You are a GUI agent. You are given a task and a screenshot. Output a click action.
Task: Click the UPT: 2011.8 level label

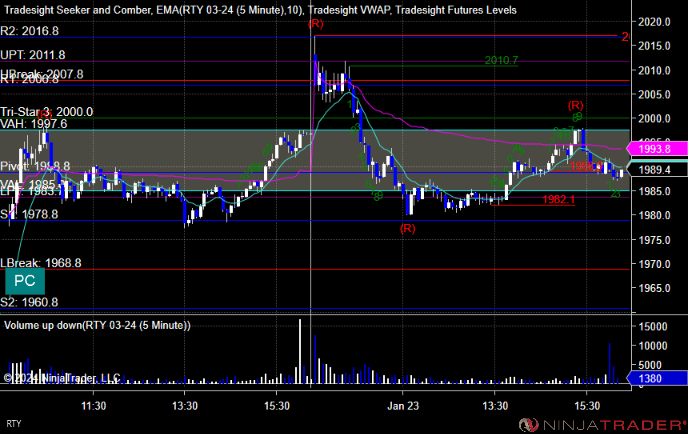pyautogui.click(x=33, y=55)
